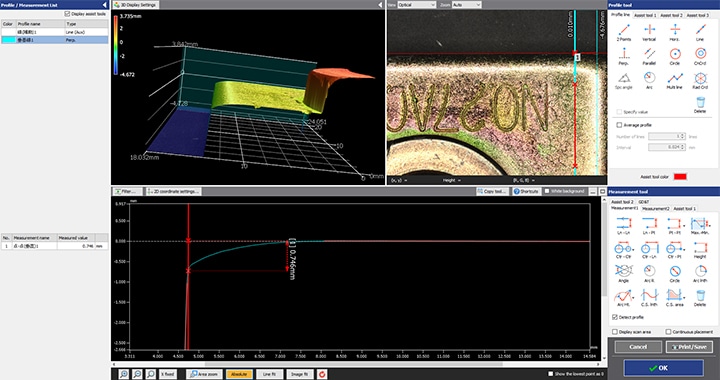The image size is (720, 380).
Task: Select the 2 Points profile line tool
Action: click(624, 31)
